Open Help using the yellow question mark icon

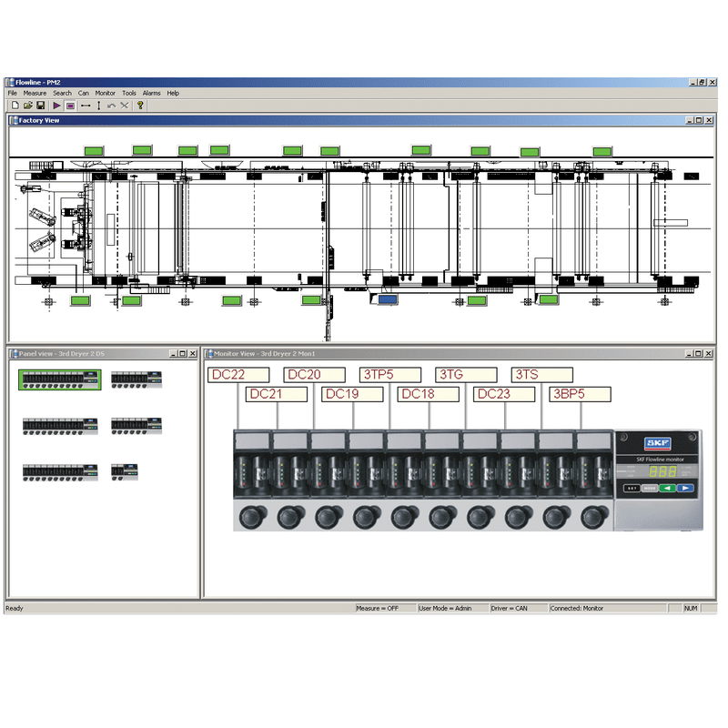click(x=141, y=105)
